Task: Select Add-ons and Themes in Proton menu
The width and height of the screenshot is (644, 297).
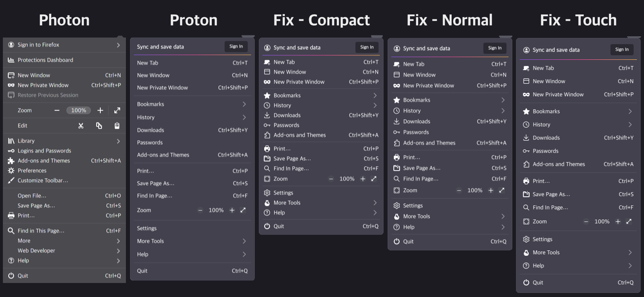Action: point(163,155)
